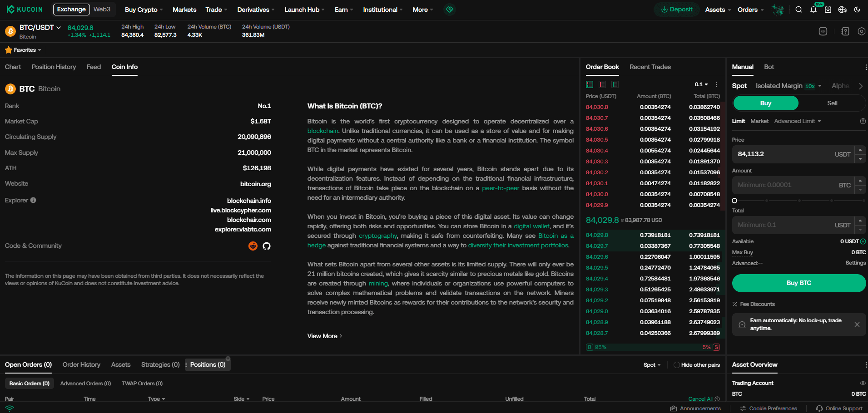Screen dimensions: 868x413
Task: Open the search magnifier icon
Action: tap(799, 10)
